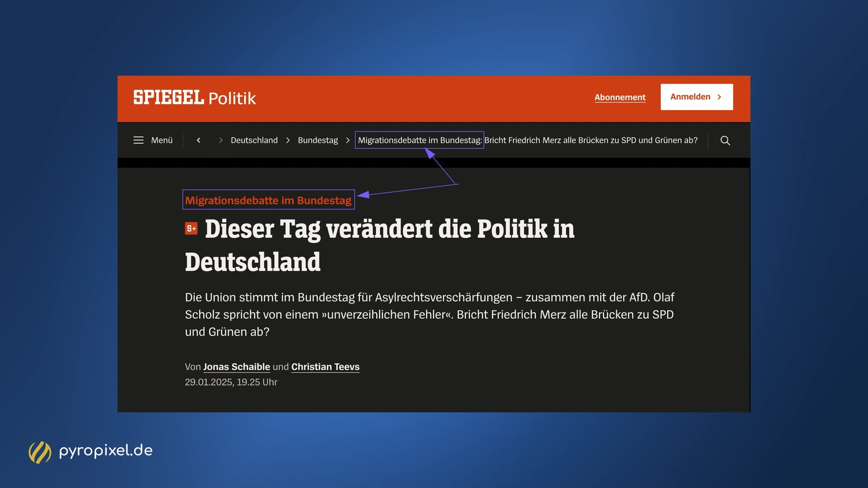
Task: Open author Christian Teevs' page
Action: point(325,366)
